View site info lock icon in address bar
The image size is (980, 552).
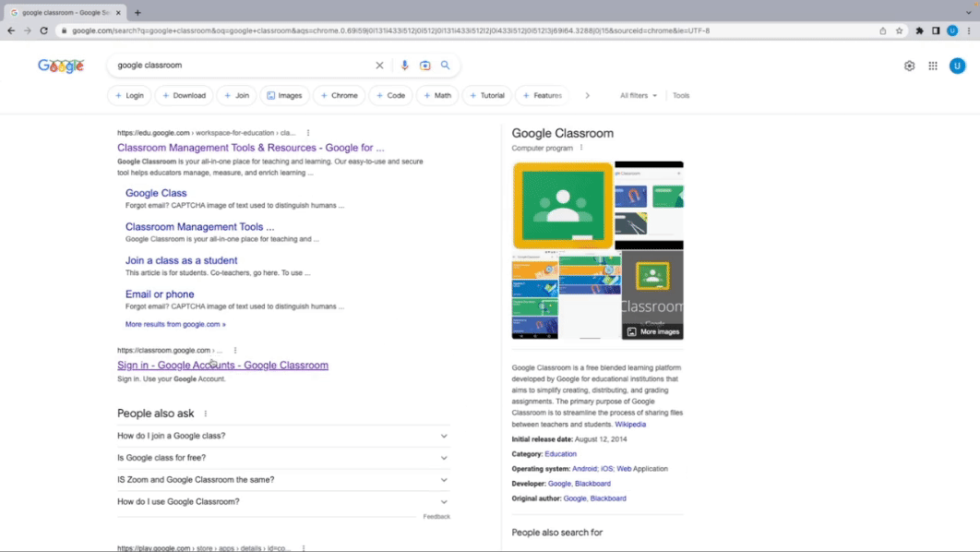64,30
